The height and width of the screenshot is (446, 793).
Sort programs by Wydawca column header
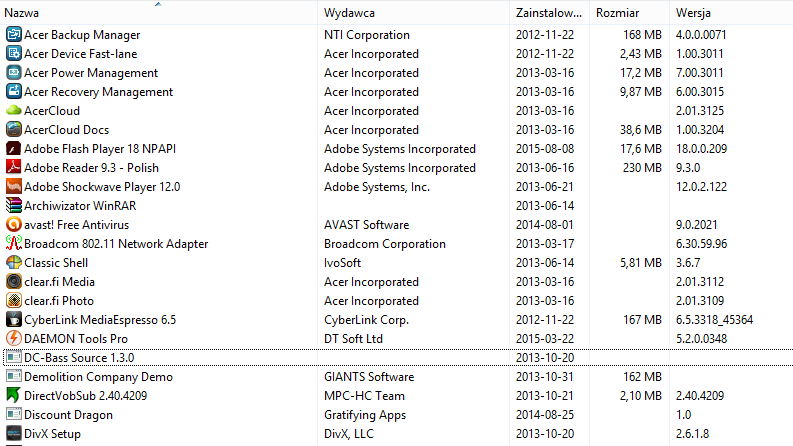coord(414,13)
